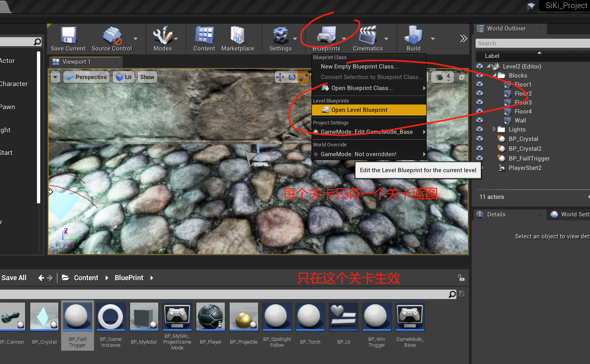Click the Blueprints toolbar icon

coord(326,35)
